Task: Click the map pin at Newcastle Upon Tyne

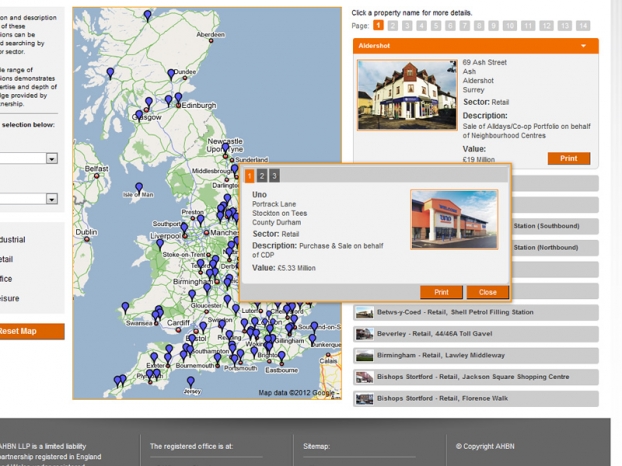Action: tap(225, 148)
